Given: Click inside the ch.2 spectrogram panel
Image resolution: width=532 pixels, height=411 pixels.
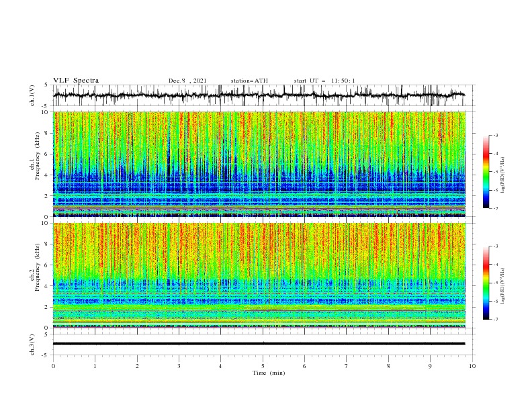Looking at the screenshot, I should [x=259, y=275].
